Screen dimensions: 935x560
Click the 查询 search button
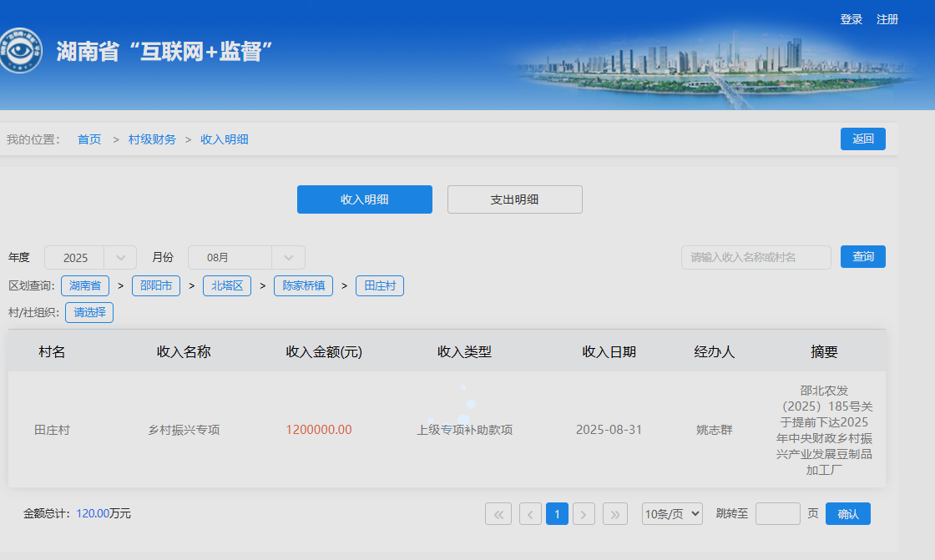tap(862, 257)
